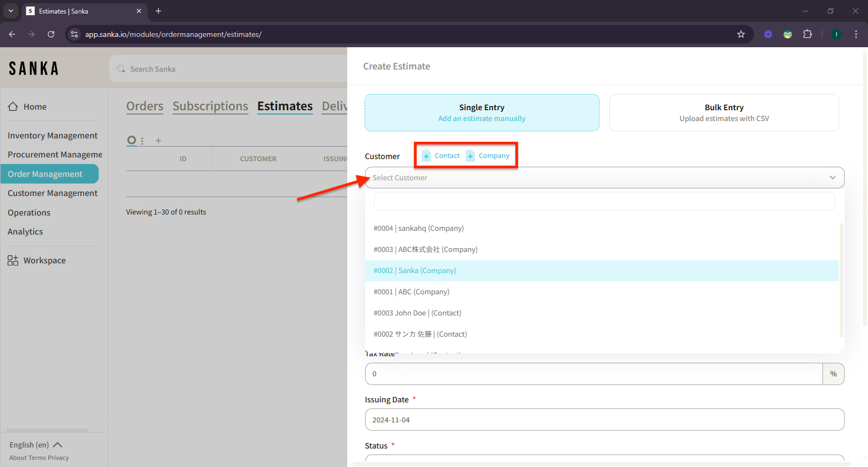Open the browser tab list arrow
The image size is (868, 467).
pos(11,11)
